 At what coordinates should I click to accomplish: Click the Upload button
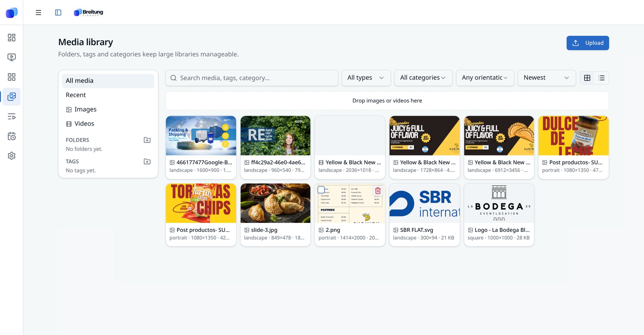587,43
